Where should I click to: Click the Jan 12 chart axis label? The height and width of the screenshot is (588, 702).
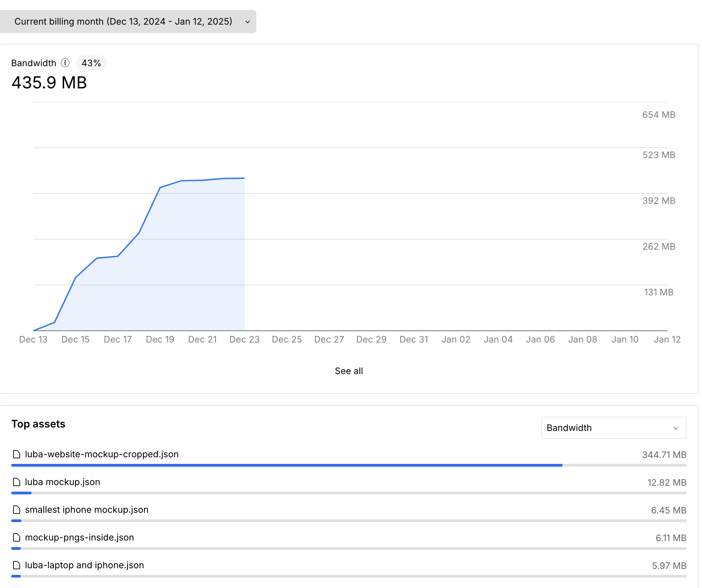(667, 339)
